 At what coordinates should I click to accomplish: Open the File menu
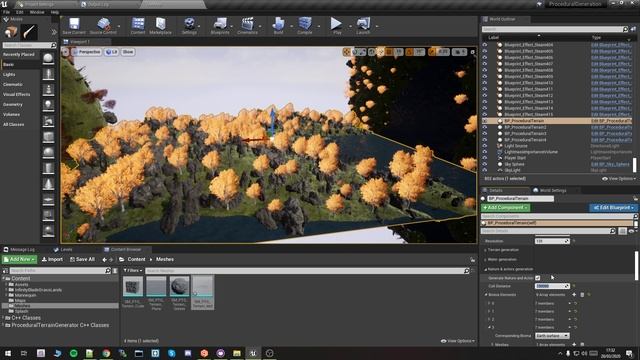pyautogui.click(x=6, y=12)
